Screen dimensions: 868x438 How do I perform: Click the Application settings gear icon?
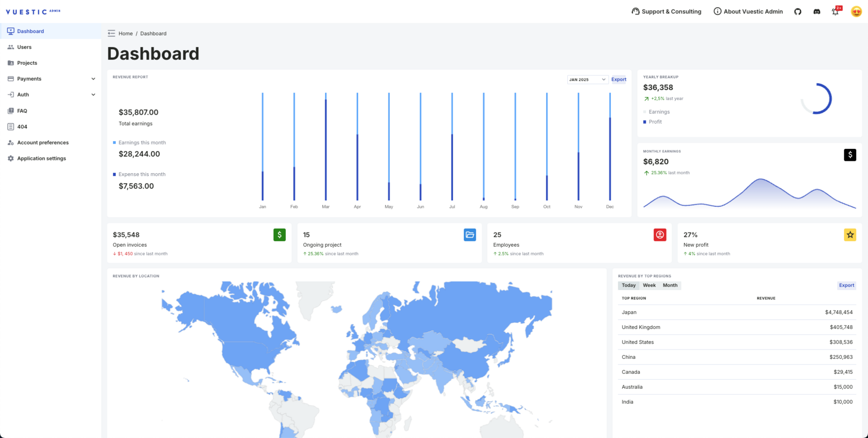10,158
